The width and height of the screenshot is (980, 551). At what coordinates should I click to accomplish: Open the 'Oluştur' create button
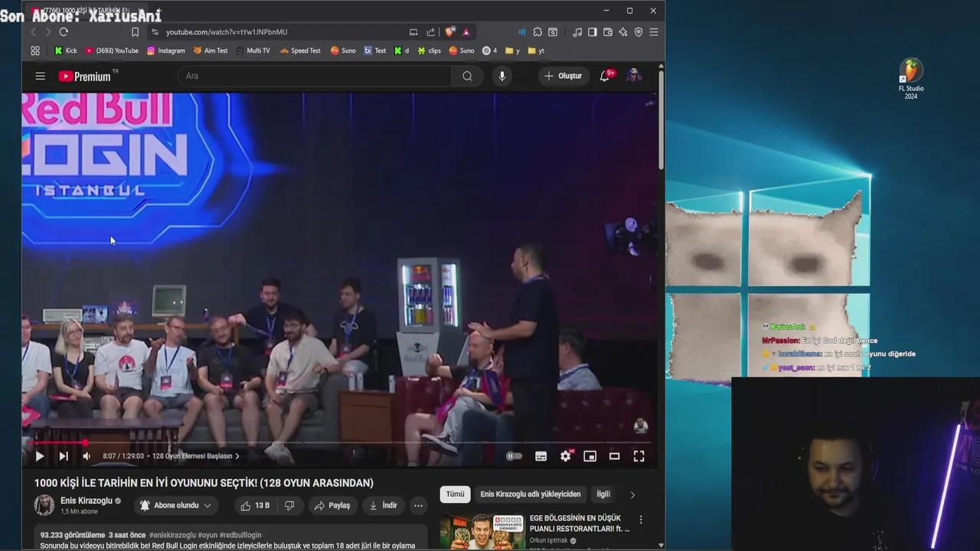click(x=563, y=76)
